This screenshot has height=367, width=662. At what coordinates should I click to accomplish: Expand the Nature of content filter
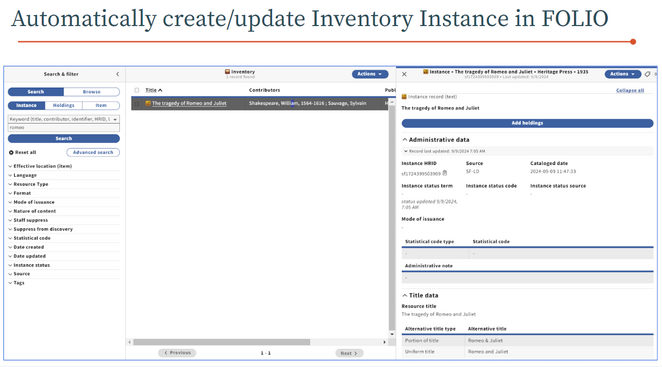(32, 211)
